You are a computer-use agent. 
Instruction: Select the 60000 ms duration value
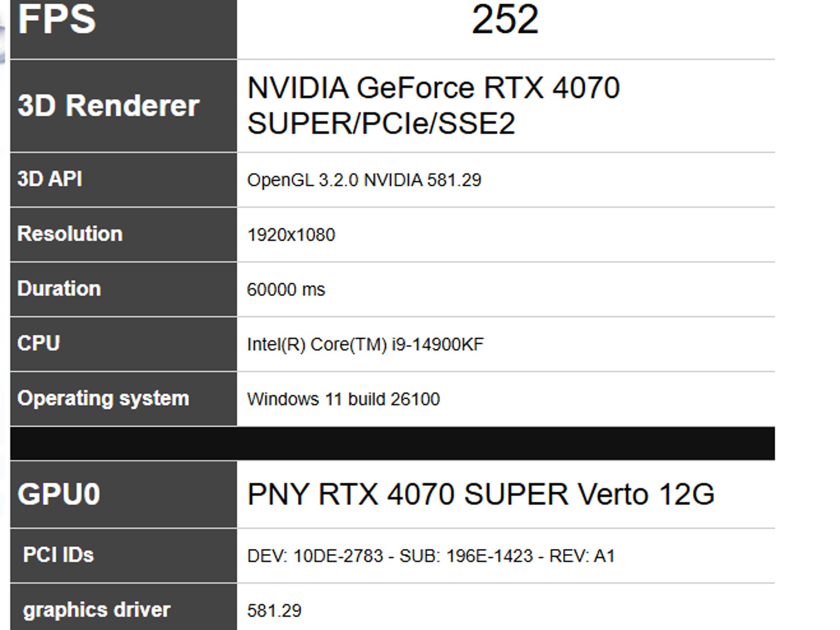pyautogui.click(x=286, y=290)
